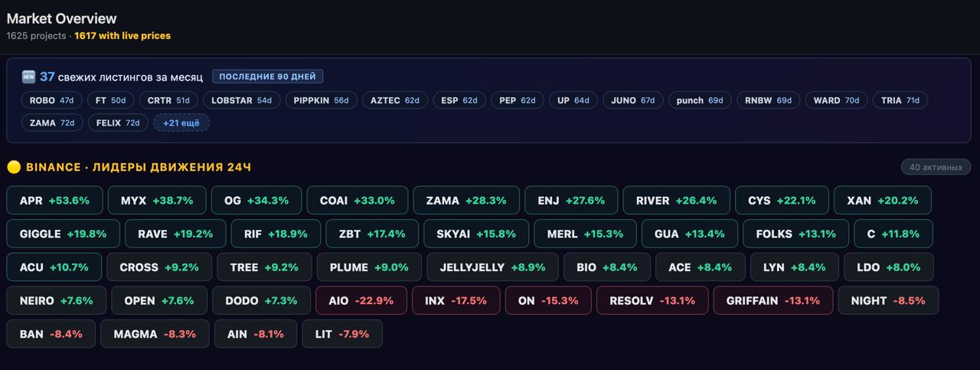Click the 40 активных badge

point(936,167)
